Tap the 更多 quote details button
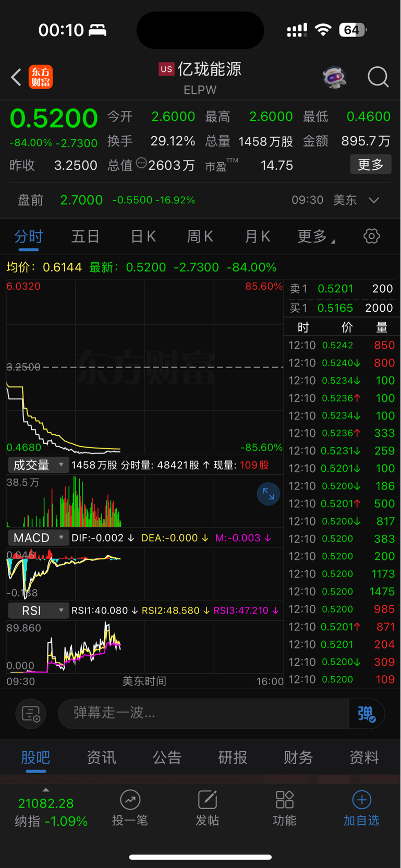Image resolution: width=401 pixels, height=868 pixels. 371,165
